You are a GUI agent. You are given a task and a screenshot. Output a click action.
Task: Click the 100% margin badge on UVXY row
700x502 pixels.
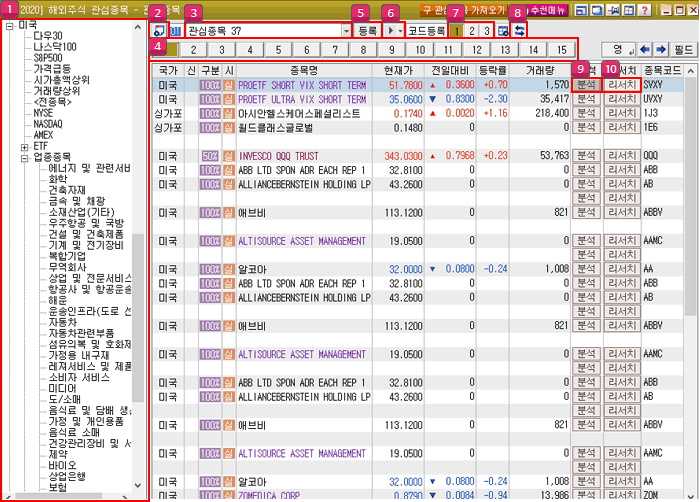click(210, 99)
